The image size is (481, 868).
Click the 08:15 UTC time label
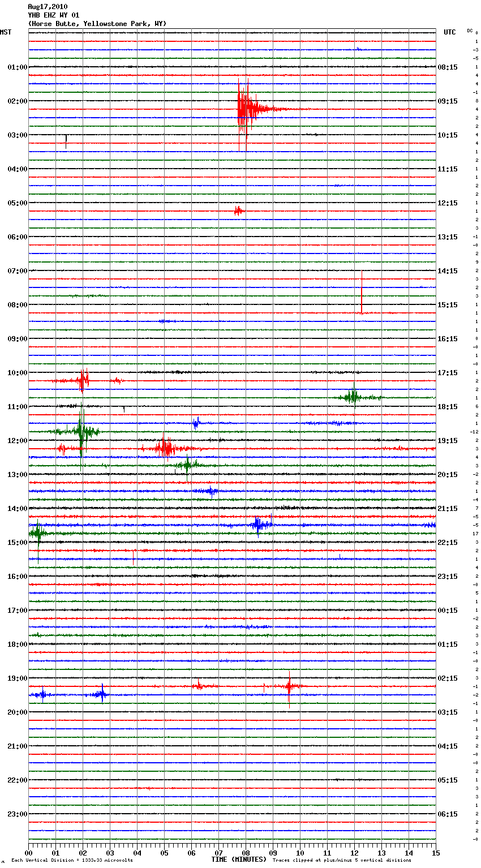tap(448, 67)
